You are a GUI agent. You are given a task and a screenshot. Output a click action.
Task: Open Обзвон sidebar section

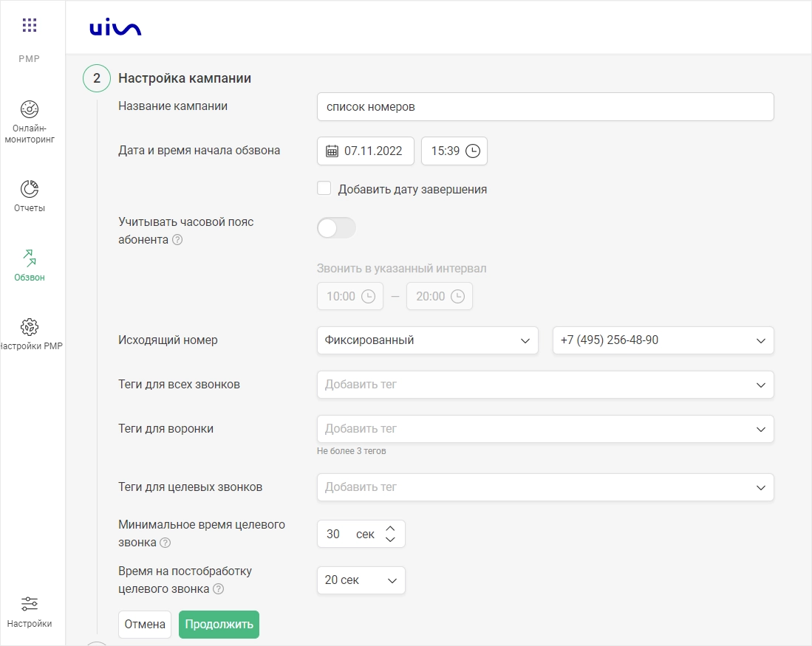click(30, 266)
